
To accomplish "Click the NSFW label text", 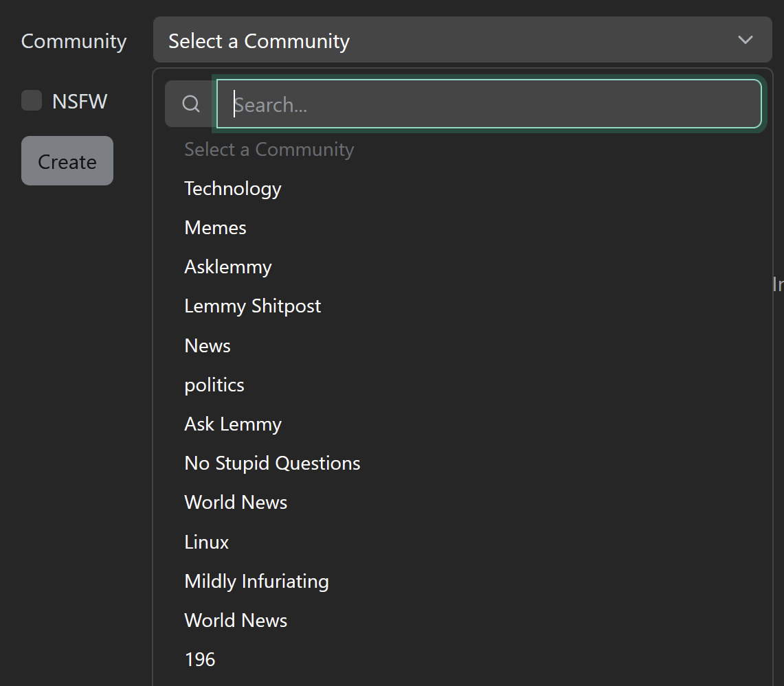I will pos(80,102).
